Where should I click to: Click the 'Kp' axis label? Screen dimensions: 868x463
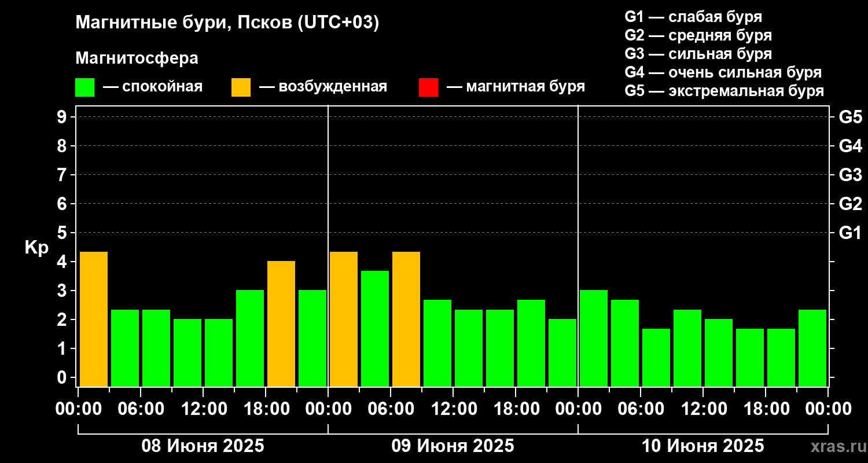click(x=36, y=248)
